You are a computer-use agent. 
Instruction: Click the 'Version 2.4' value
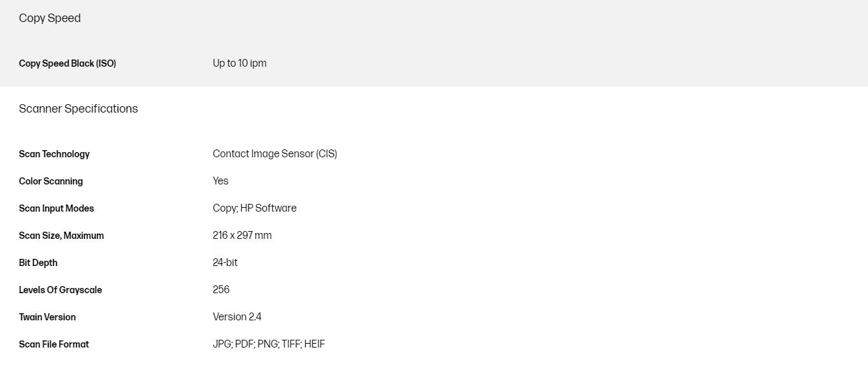click(x=237, y=317)
